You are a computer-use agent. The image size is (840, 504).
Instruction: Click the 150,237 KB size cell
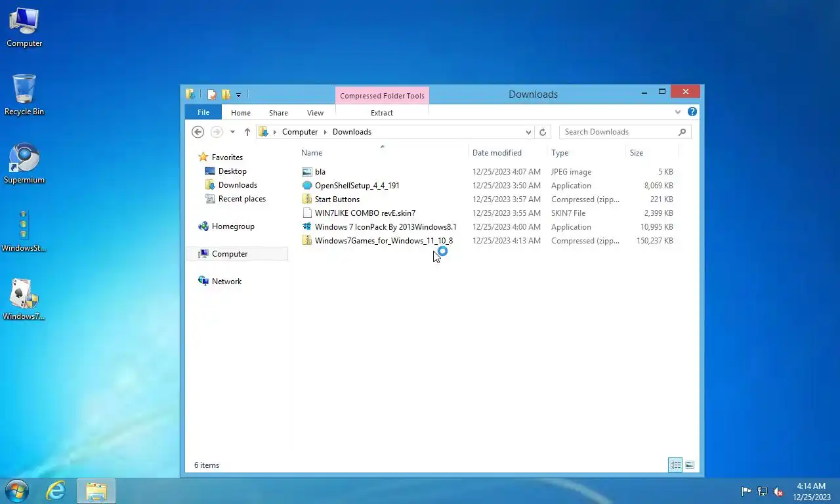click(654, 241)
